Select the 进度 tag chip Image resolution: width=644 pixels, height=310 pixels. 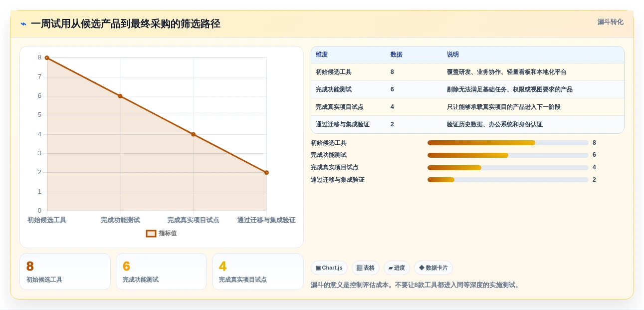(x=397, y=268)
